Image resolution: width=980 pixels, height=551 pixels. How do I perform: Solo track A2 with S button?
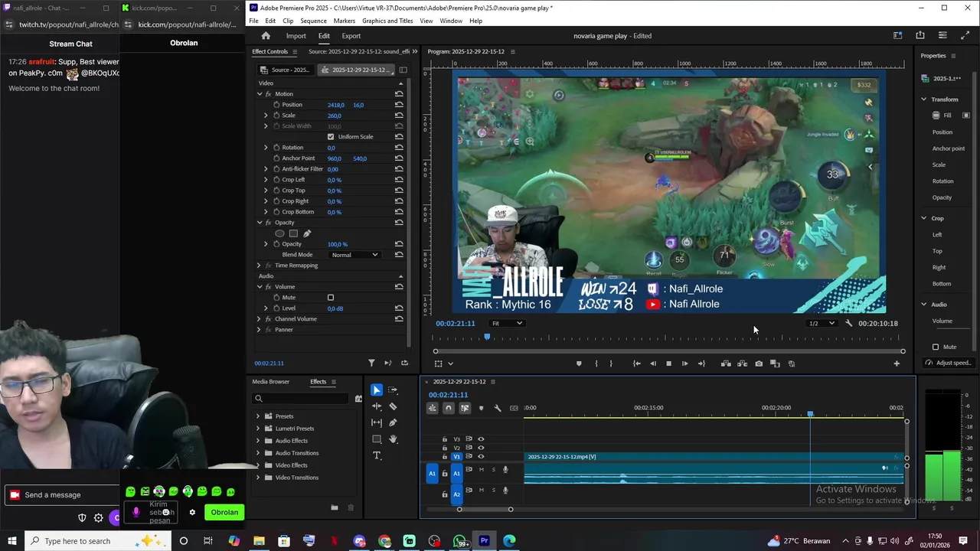[x=493, y=490]
